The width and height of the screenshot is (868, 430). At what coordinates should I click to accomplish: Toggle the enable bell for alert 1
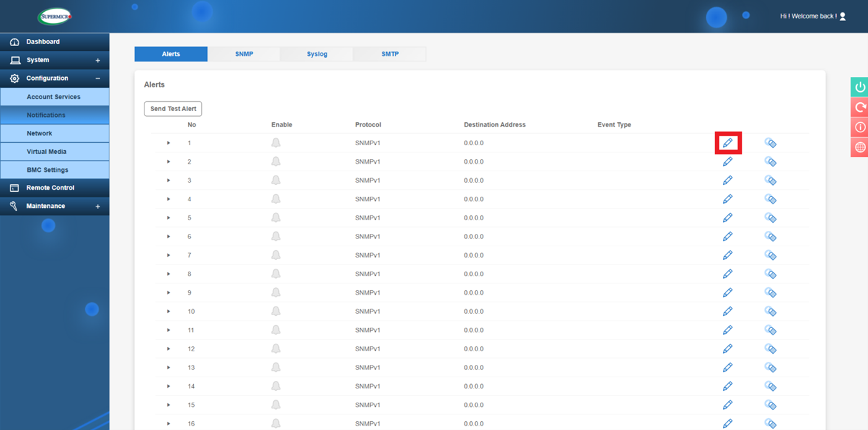click(276, 143)
